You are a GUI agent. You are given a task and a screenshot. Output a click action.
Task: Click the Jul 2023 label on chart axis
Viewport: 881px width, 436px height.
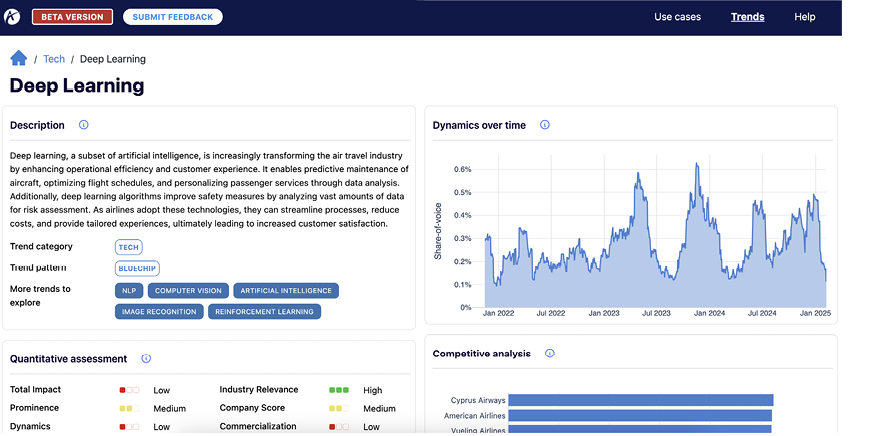pos(656,314)
